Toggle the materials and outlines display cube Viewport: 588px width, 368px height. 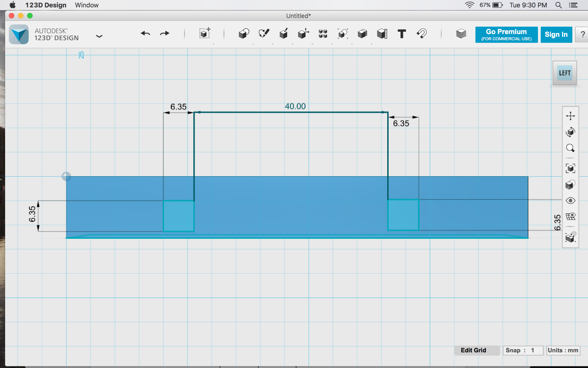coord(571,185)
